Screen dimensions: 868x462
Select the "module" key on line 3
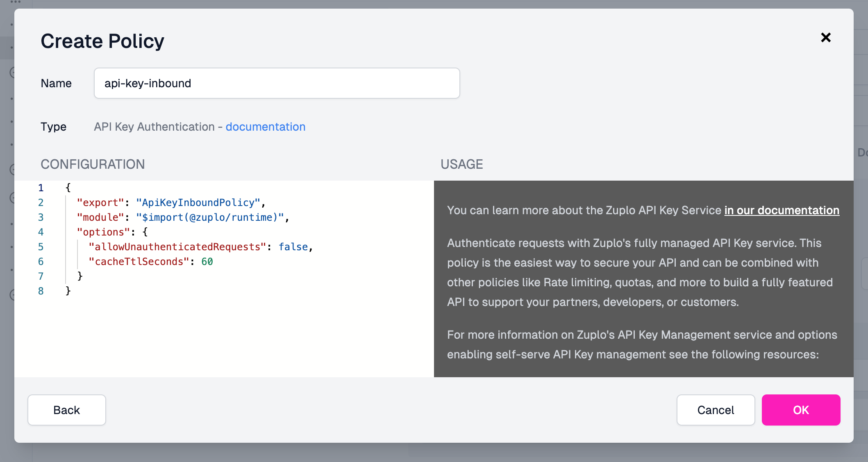100,217
